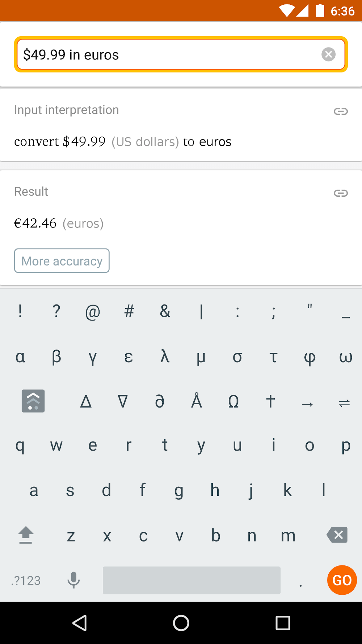Switch to the ?123 numeric keyboard

click(26, 580)
